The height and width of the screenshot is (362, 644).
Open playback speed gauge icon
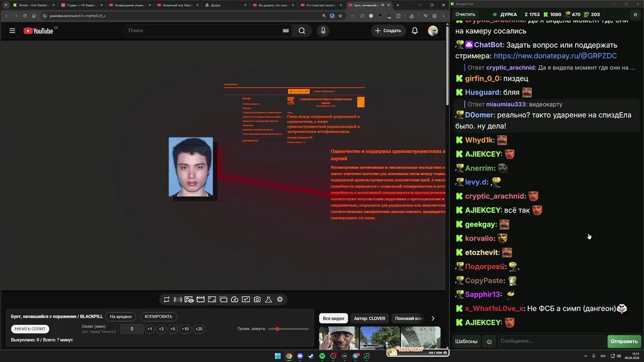[x=234, y=300]
